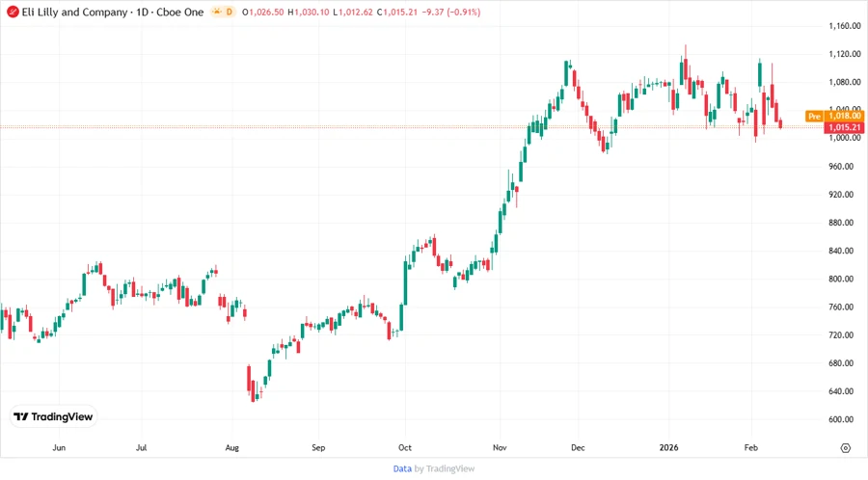Click the Jul label on time axis

pos(141,447)
